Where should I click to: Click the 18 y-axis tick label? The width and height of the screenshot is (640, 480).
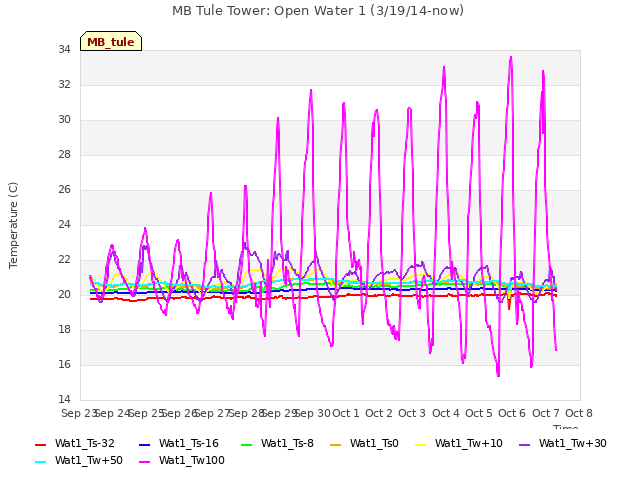point(64,329)
